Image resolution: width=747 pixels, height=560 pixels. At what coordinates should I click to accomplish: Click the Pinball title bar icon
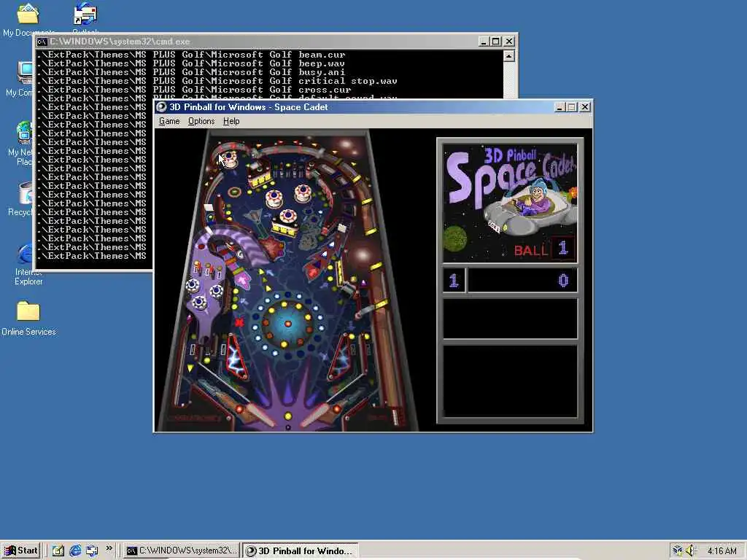161,107
